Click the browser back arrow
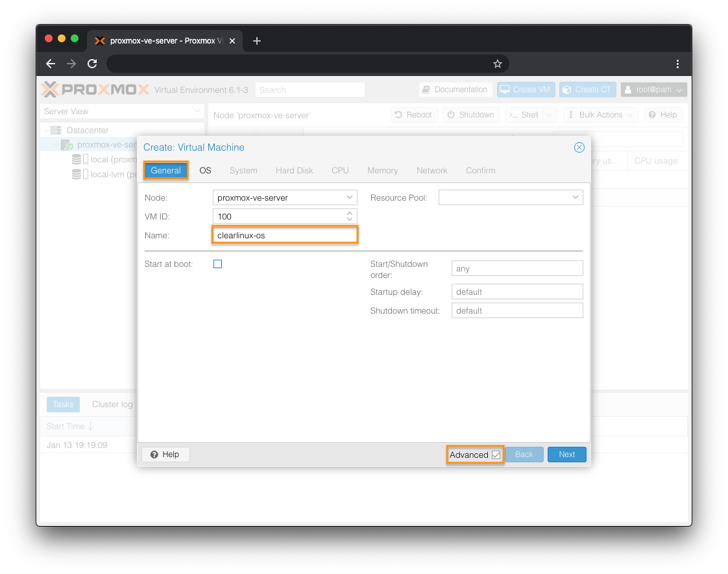 (x=51, y=64)
